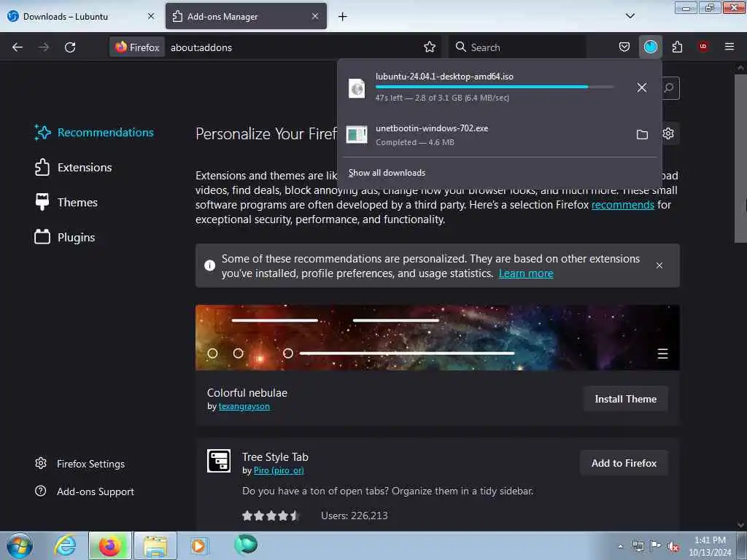Click the green round taskbar app icon
747x560 pixels.
[246, 545]
